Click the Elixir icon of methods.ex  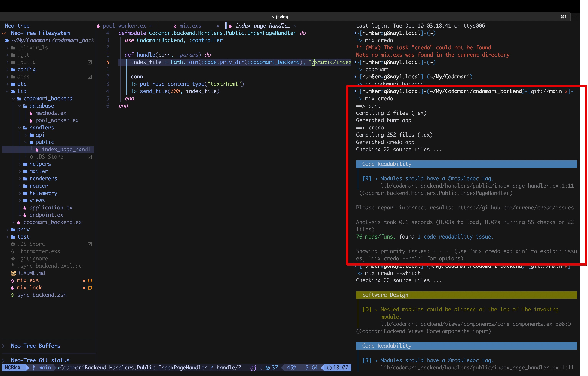(x=31, y=113)
